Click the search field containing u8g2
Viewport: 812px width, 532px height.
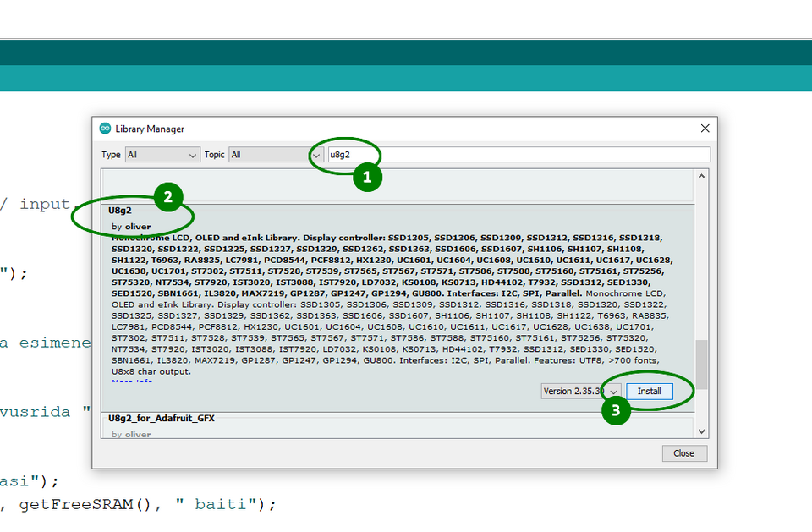[518, 155]
